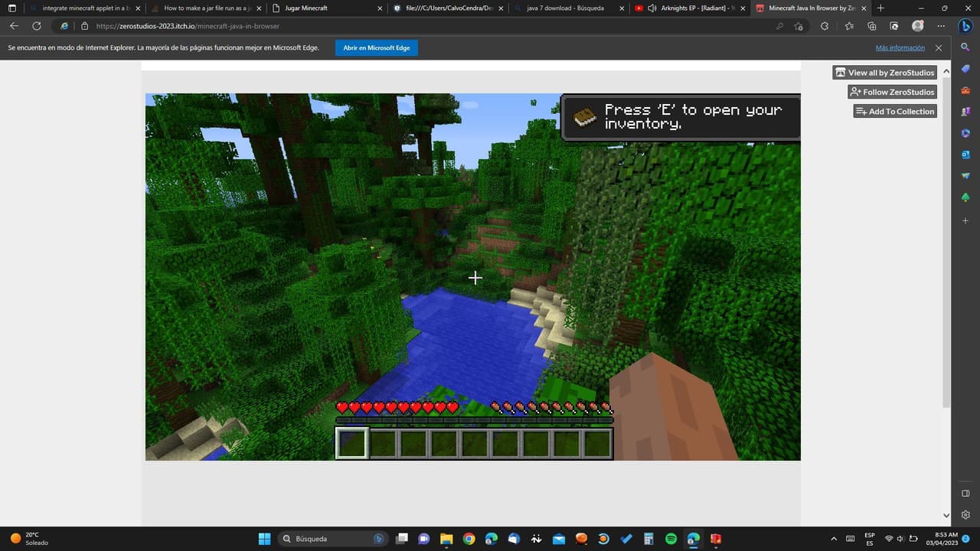The image size is (980, 551).
Task: Click the address bar URL field
Action: click(x=429, y=26)
